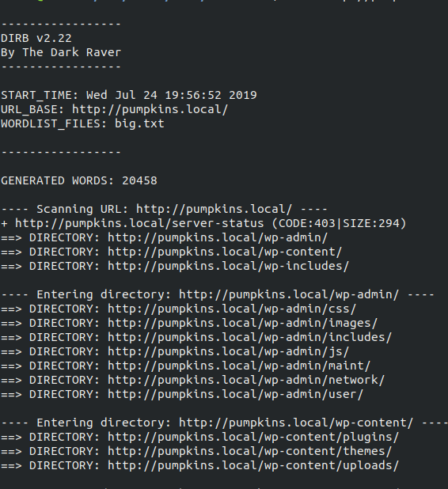Click the wp-admin/user/ directory link
This screenshot has height=489, width=448.
point(236,395)
